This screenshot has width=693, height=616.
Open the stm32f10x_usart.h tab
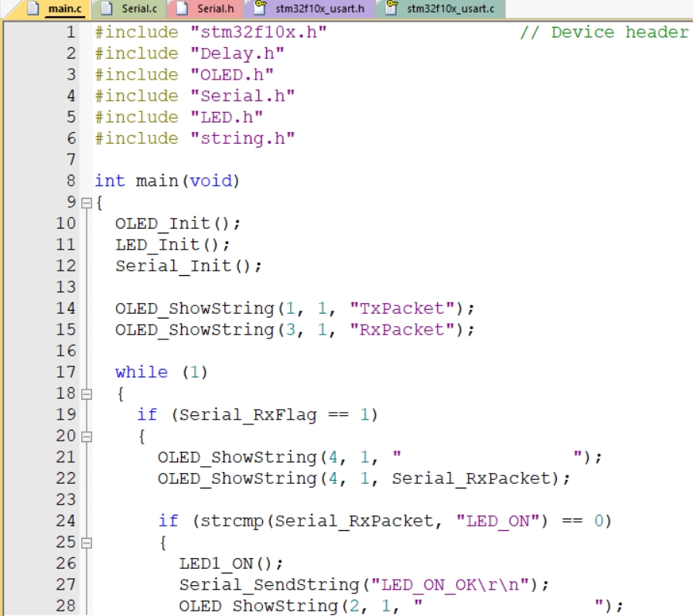pyautogui.click(x=319, y=9)
